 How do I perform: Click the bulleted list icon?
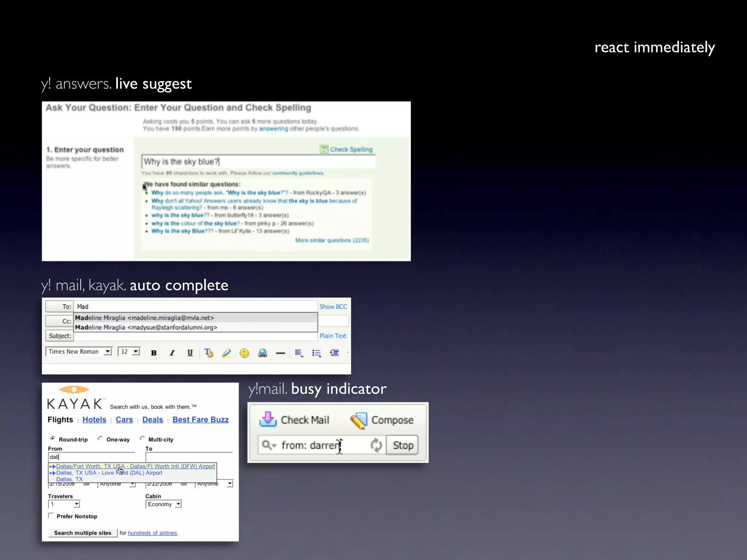(317, 353)
